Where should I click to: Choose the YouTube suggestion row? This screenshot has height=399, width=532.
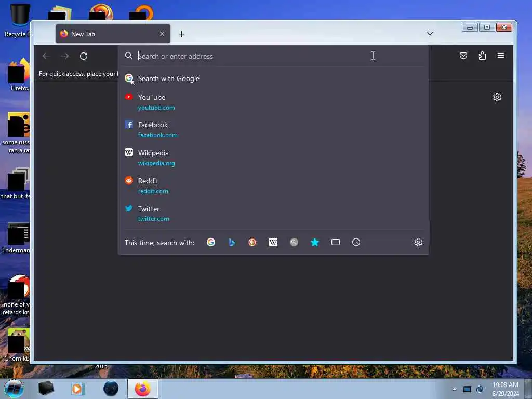pos(273,102)
